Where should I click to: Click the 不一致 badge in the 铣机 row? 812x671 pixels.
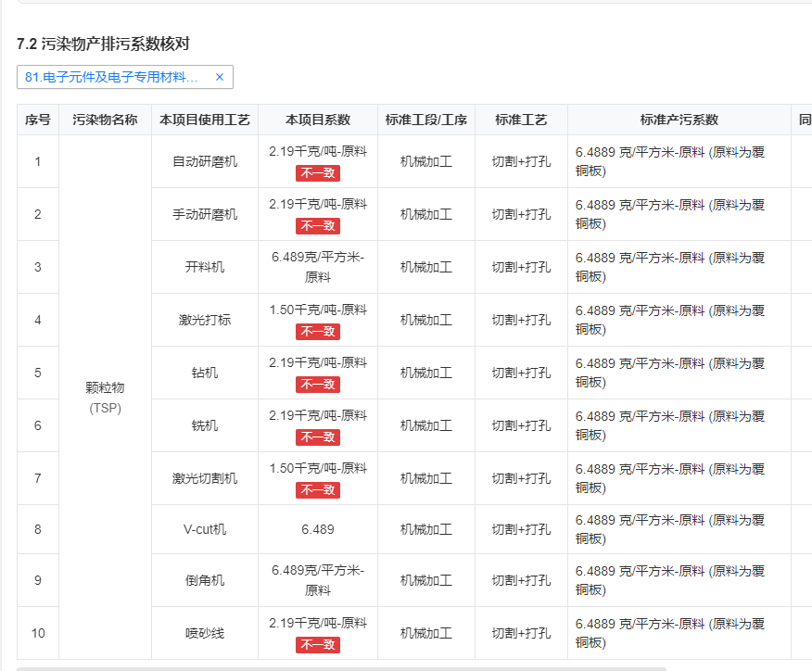(x=318, y=437)
